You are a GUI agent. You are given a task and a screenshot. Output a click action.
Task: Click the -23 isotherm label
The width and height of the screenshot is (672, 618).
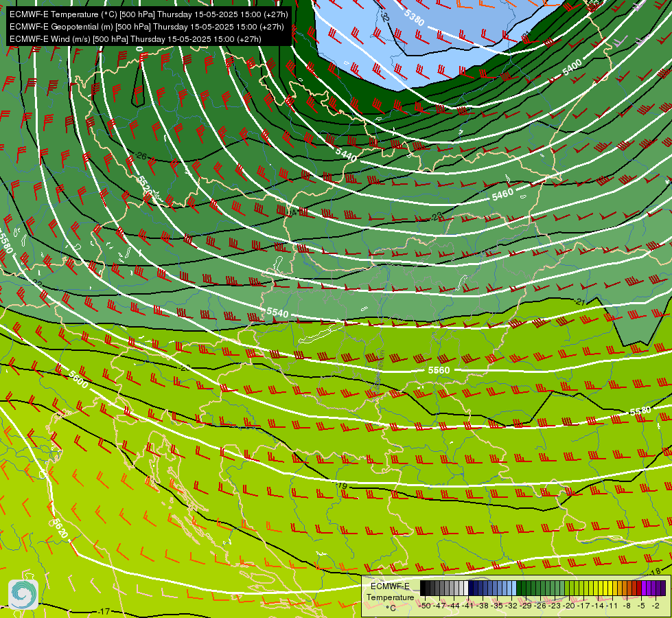click(x=436, y=217)
